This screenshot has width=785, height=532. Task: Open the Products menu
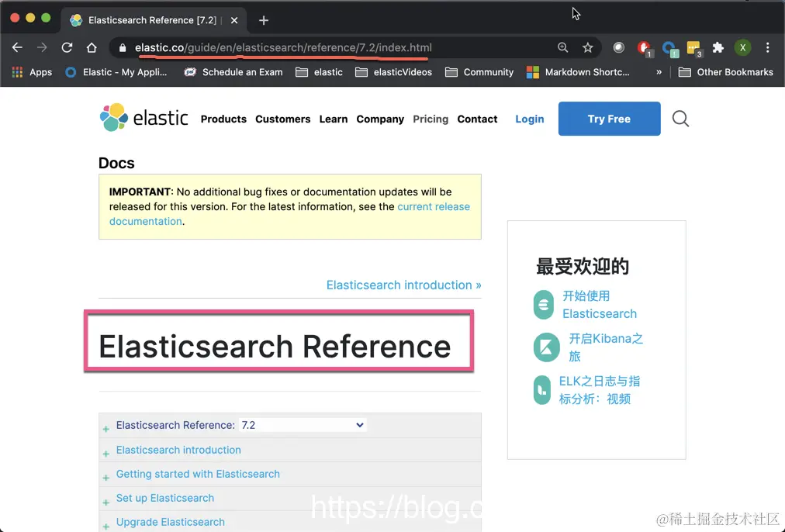coord(223,119)
